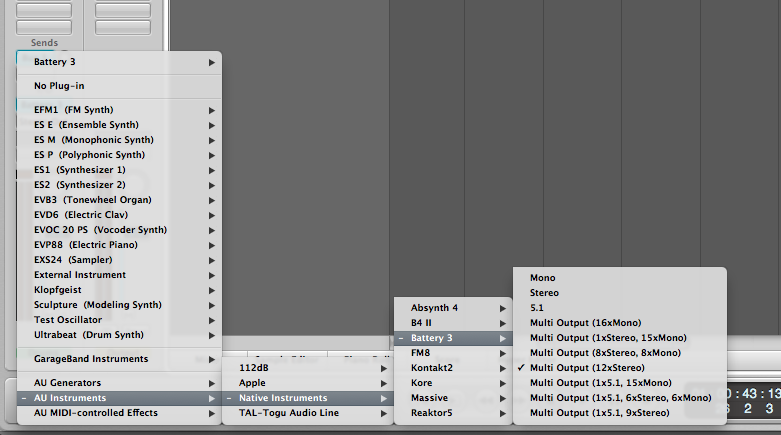Open the Apple manufacturer submenu
This screenshot has width=781, height=435.
tap(308, 383)
